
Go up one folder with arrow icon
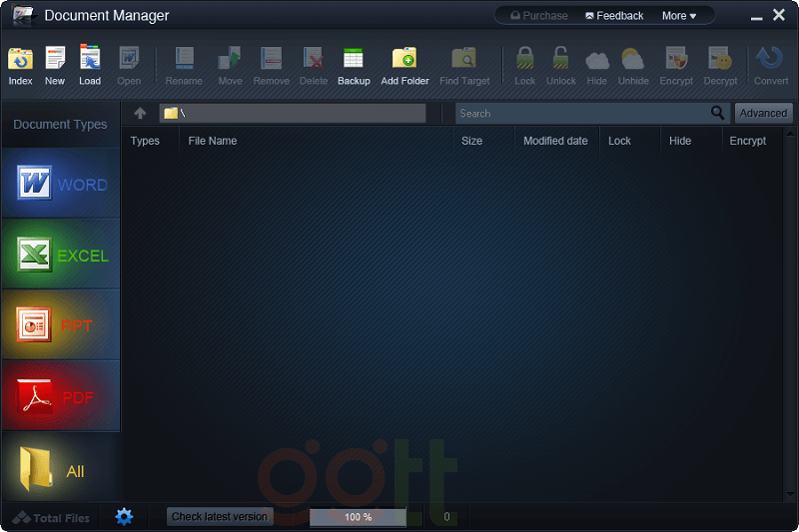click(140, 114)
